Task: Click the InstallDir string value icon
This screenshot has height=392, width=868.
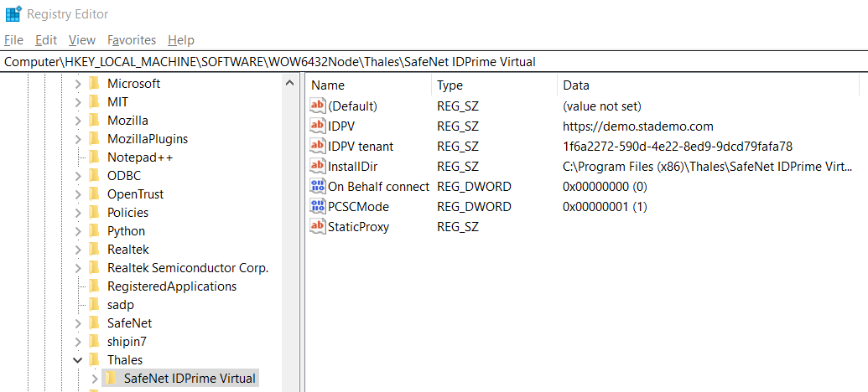Action: click(317, 166)
